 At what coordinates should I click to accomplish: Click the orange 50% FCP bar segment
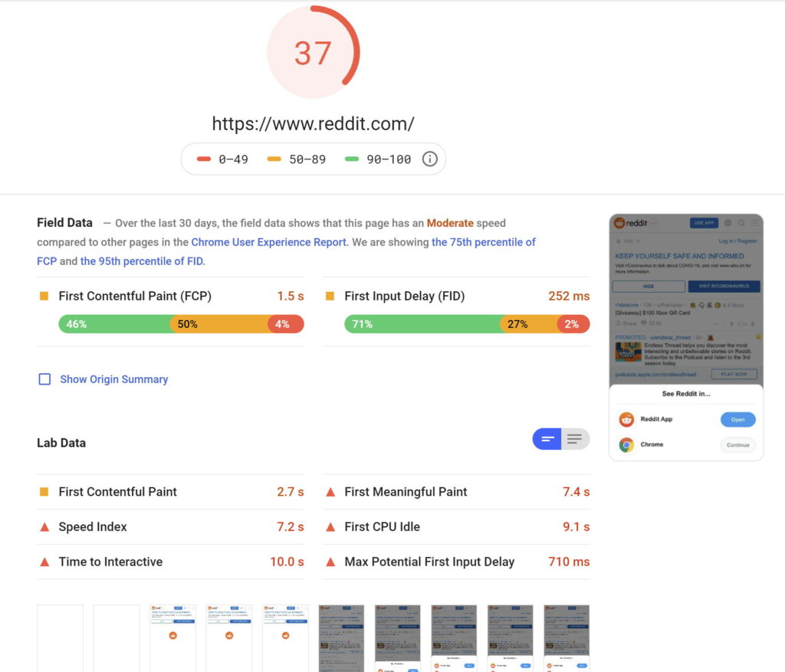[x=220, y=324]
